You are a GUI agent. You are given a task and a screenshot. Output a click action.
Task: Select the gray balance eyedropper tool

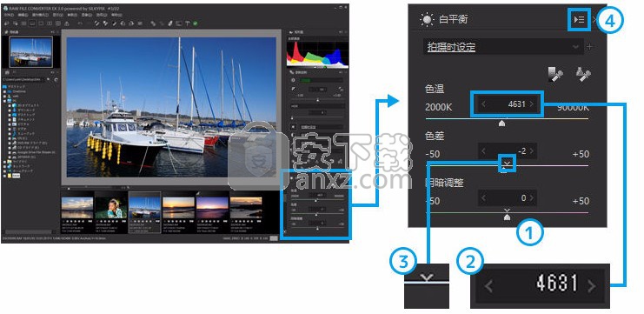click(555, 75)
